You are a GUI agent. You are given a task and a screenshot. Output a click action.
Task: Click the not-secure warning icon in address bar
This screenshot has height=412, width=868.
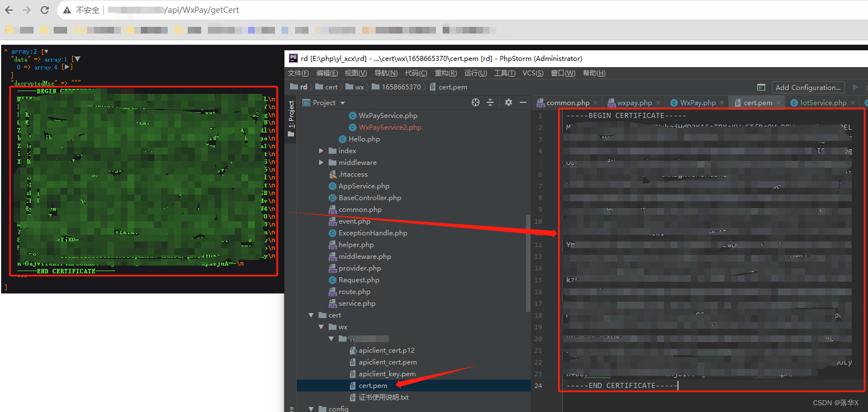(67, 10)
